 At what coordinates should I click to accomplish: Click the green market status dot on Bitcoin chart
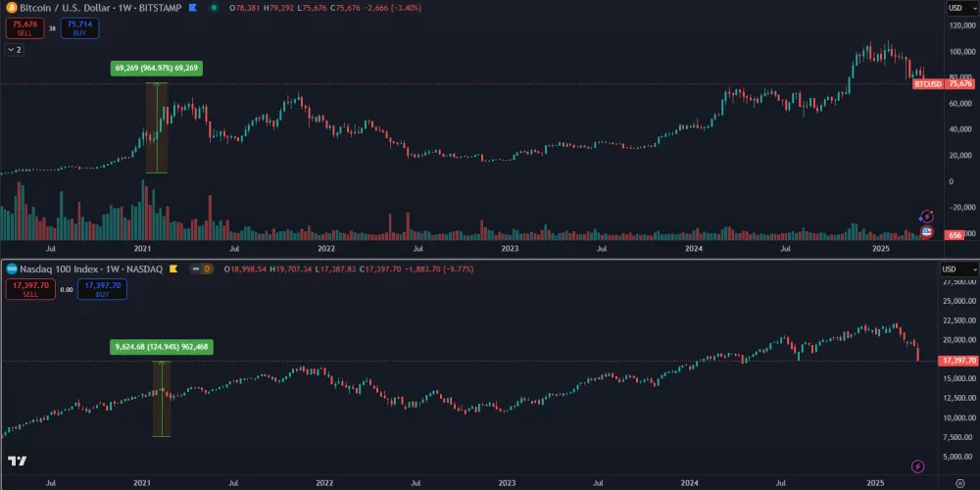(214, 8)
